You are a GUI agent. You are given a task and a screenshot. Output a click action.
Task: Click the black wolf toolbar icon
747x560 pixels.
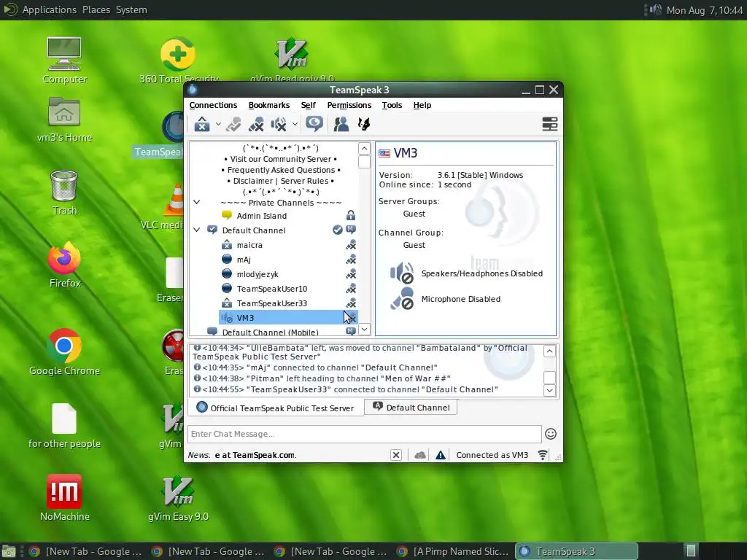[364, 124]
